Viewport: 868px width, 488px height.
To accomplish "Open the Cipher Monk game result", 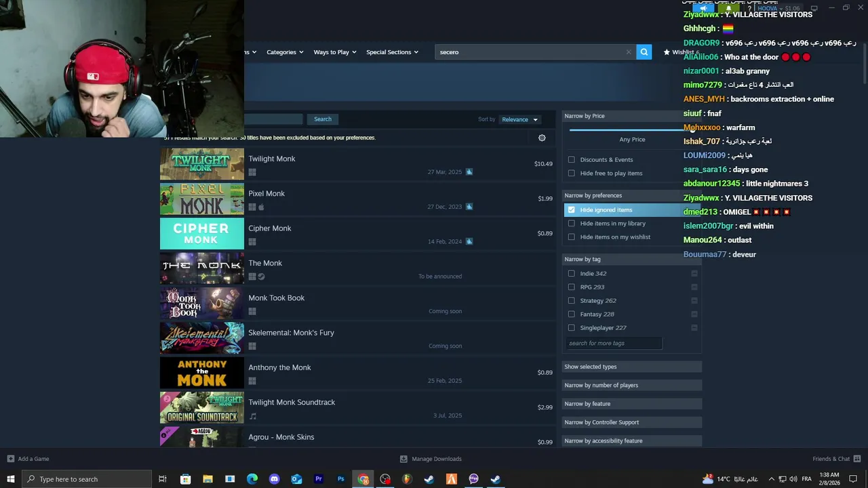I will [357, 234].
